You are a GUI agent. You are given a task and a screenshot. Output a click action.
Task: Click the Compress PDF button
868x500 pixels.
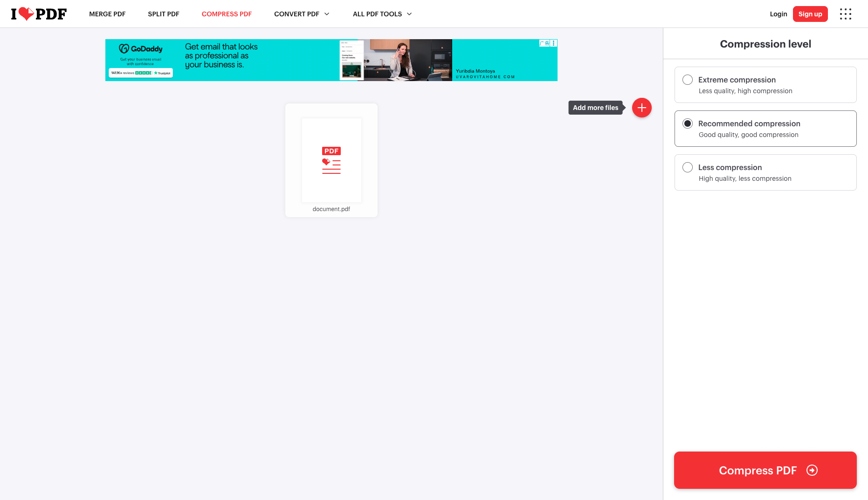[x=765, y=470]
